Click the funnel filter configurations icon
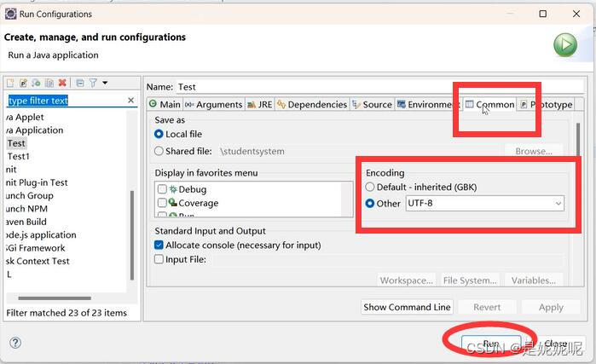The width and height of the screenshot is (596, 364). click(93, 83)
